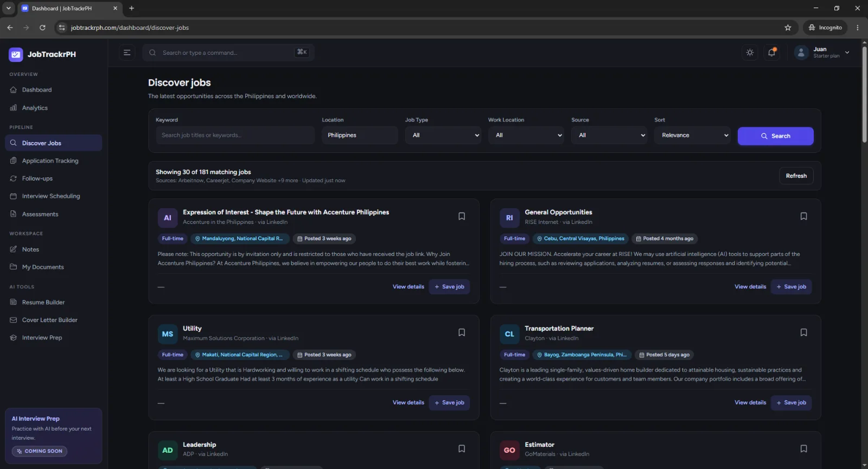Screen dimensions: 868x469
Task: Open the Work Location dropdown
Action: pyautogui.click(x=526, y=136)
